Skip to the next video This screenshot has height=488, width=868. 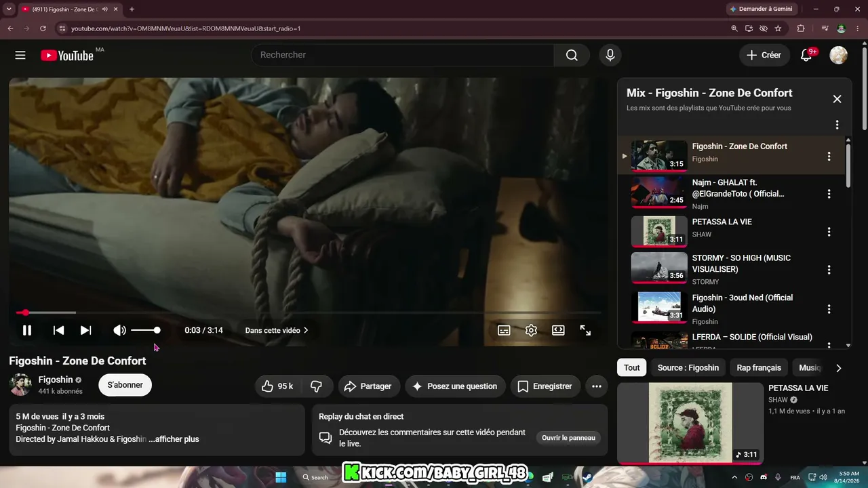pos(85,330)
